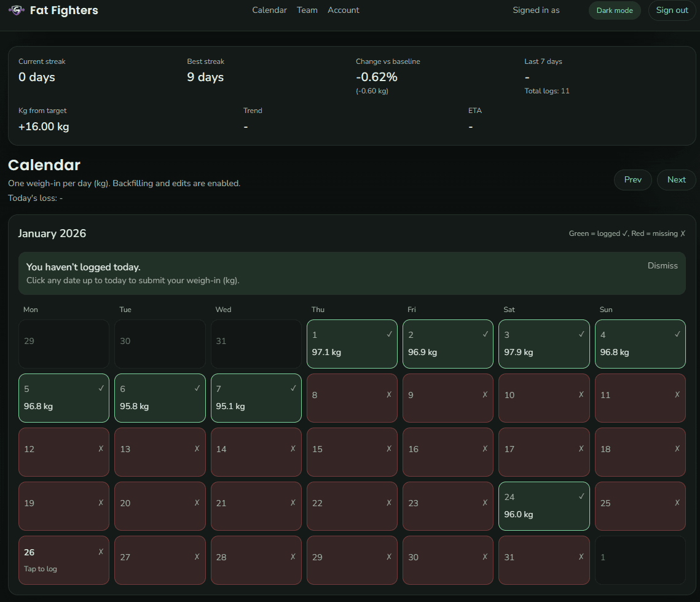Click the Fat Fighters shield logo
Image resolution: width=700 pixels, height=602 pixels.
15,10
